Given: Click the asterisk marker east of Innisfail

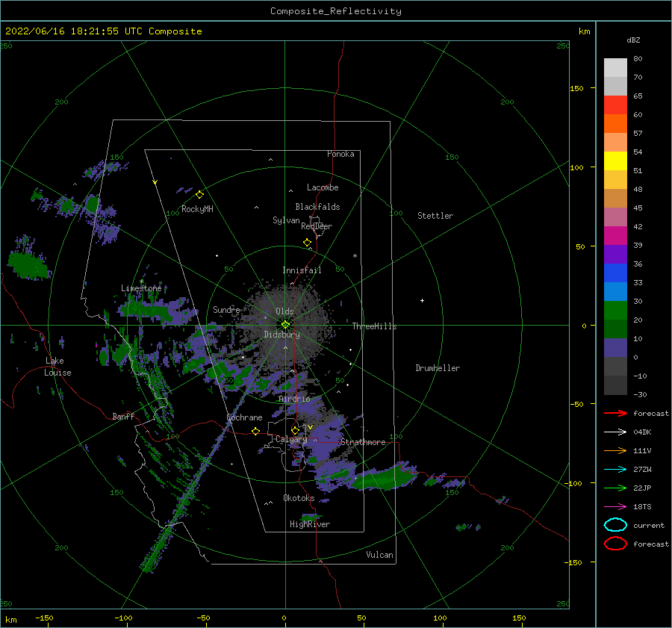Looking at the screenshot, I should point(355,256).
